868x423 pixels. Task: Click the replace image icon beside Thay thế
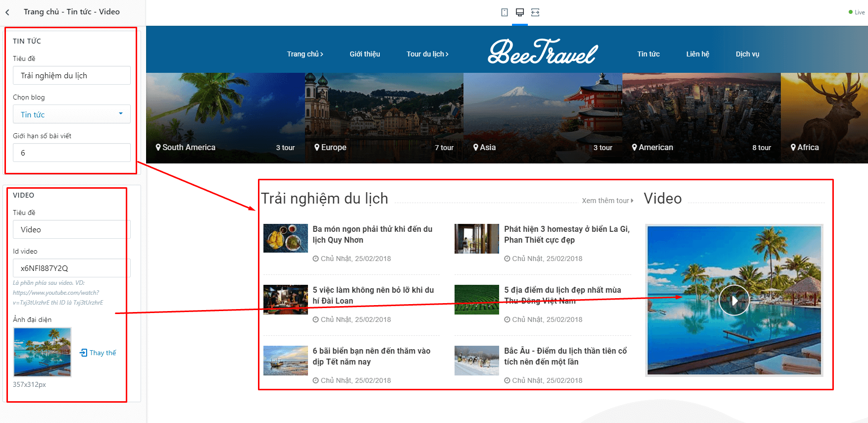[83, 353]
